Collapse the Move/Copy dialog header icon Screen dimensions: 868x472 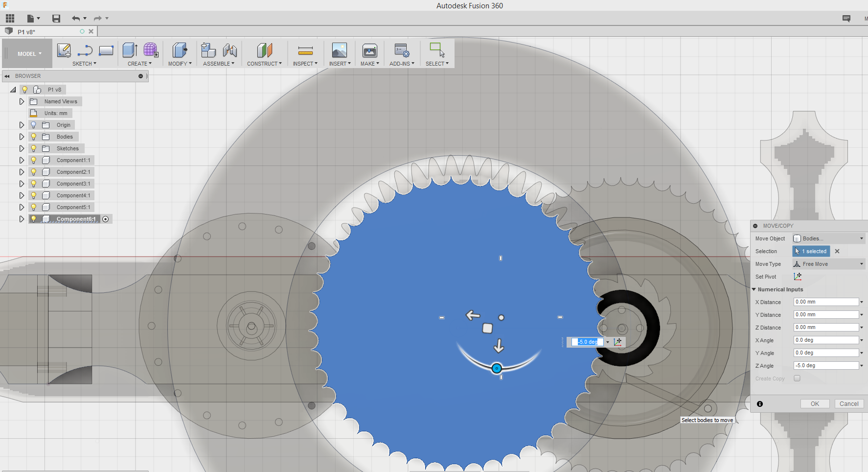tap(755, 226)
